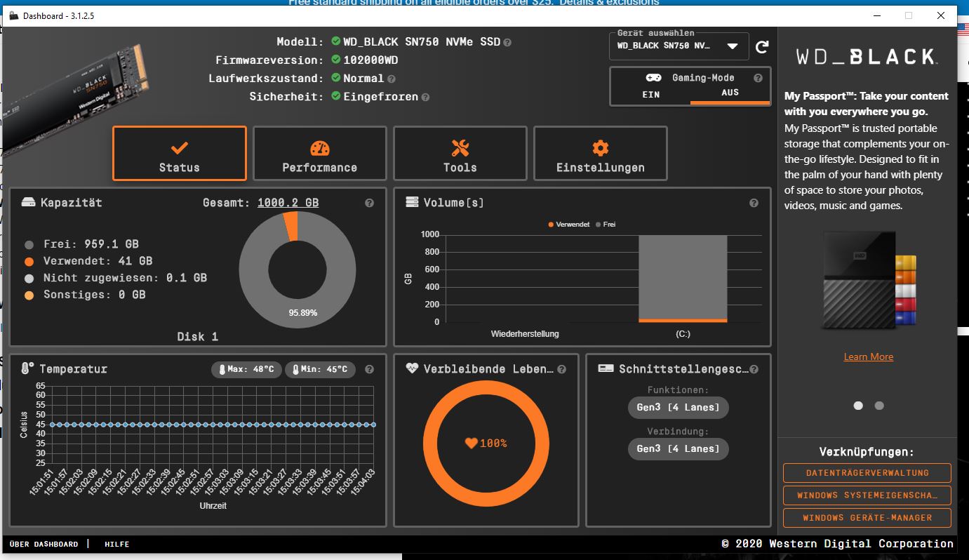Screen dimensions: 969x560
Task: Click the heart pulse life icon
Action: pos(413,368)
